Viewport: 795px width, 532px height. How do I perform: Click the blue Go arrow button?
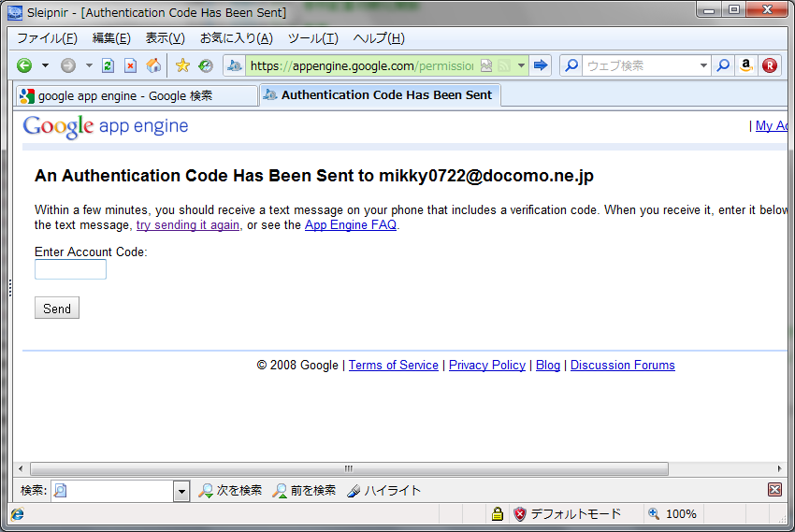pos(541,65)
